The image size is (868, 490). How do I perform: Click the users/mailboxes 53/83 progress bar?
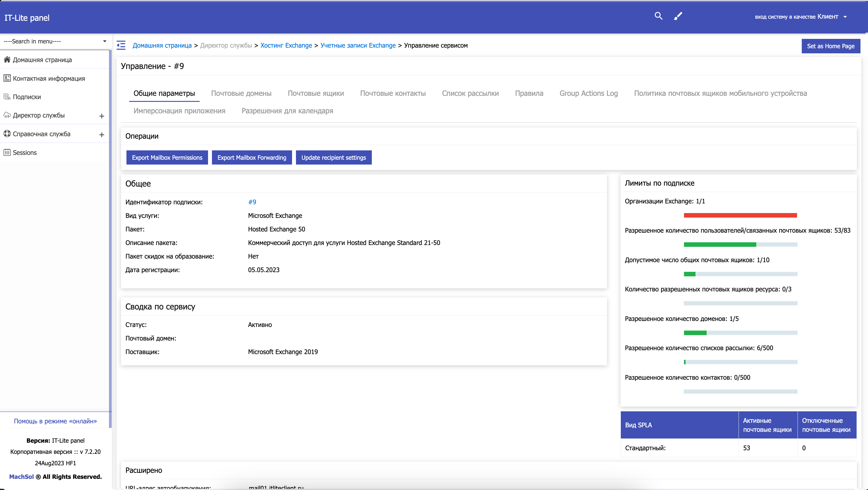tap(740, 244)
